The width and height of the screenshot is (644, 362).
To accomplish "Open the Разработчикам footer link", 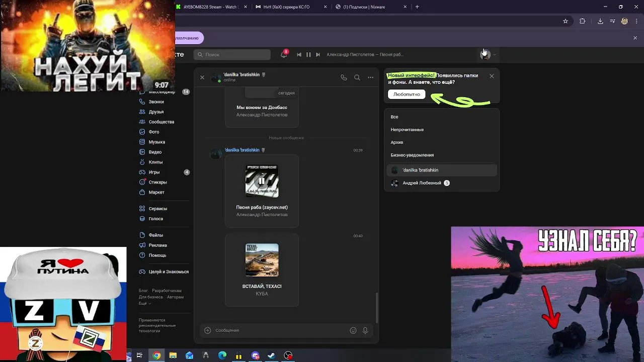I will 167,291.
